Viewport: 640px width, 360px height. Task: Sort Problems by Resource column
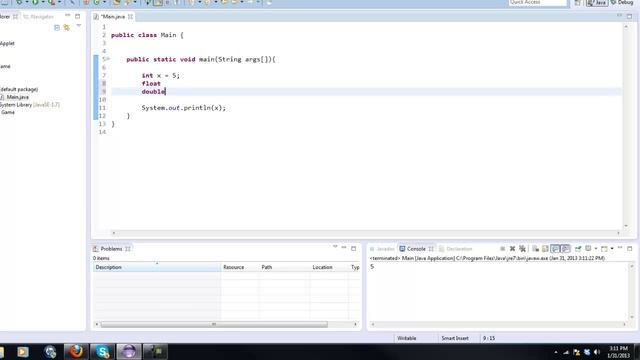tap(239, 267)
